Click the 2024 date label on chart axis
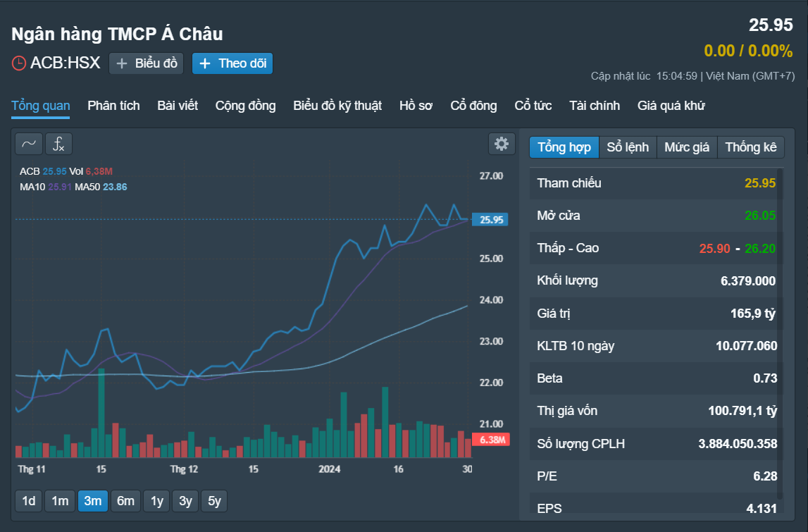 329,469
